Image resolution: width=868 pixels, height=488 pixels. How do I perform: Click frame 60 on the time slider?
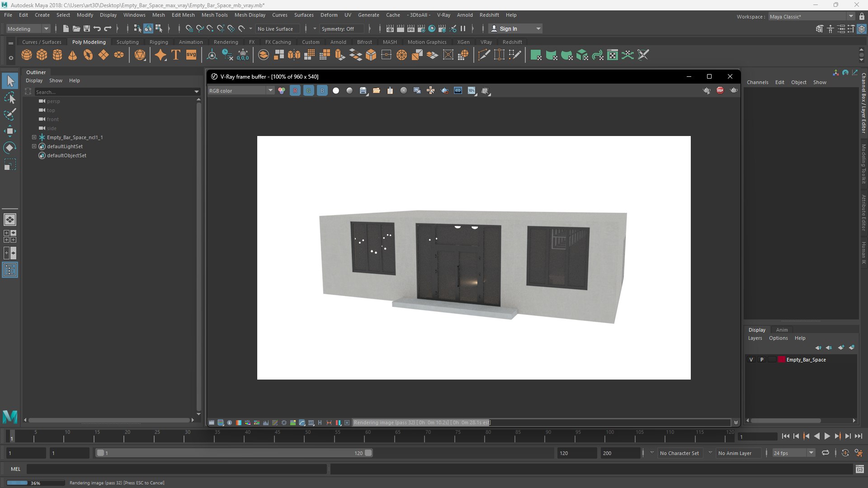pyautogui.click(x=368, y=436)
